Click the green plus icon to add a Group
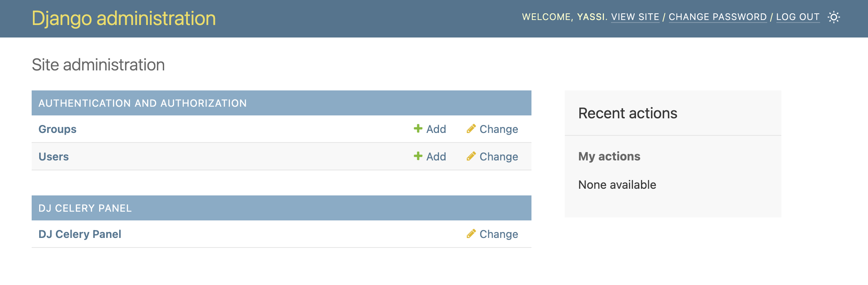Image resolution: width=868 pixels, height=285 pixels. [x=418, y=129]
